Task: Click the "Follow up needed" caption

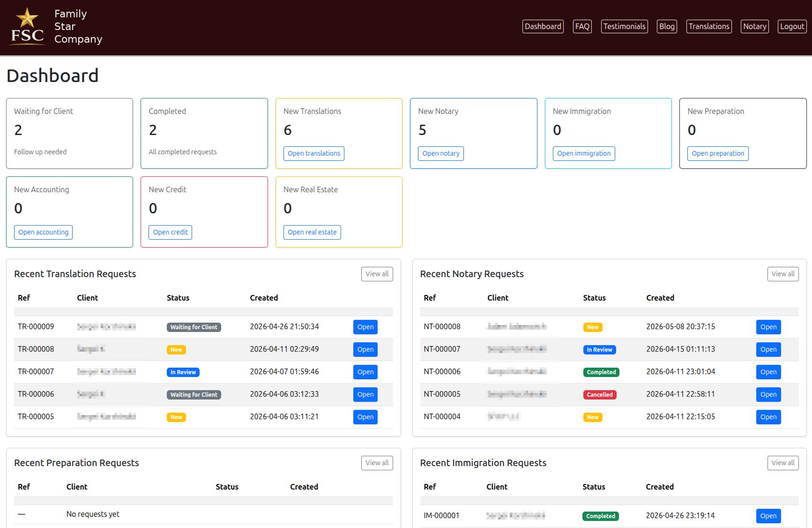Action: click(x=40, y=152)
